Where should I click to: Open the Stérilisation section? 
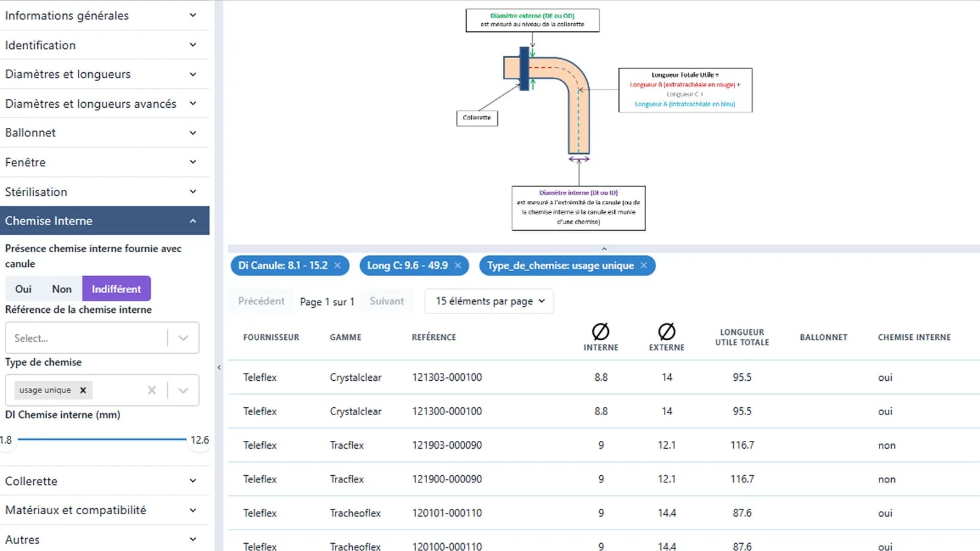104,192
